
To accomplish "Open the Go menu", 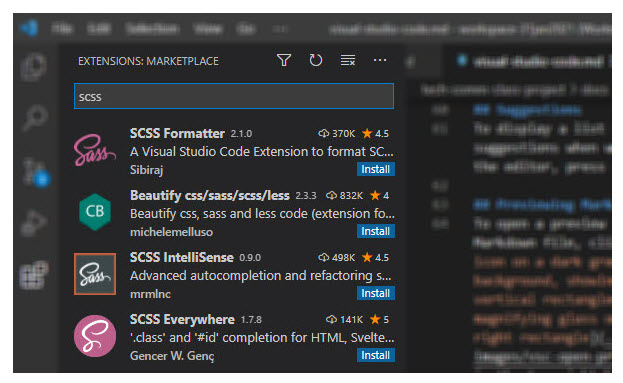I will coord(245,29).
